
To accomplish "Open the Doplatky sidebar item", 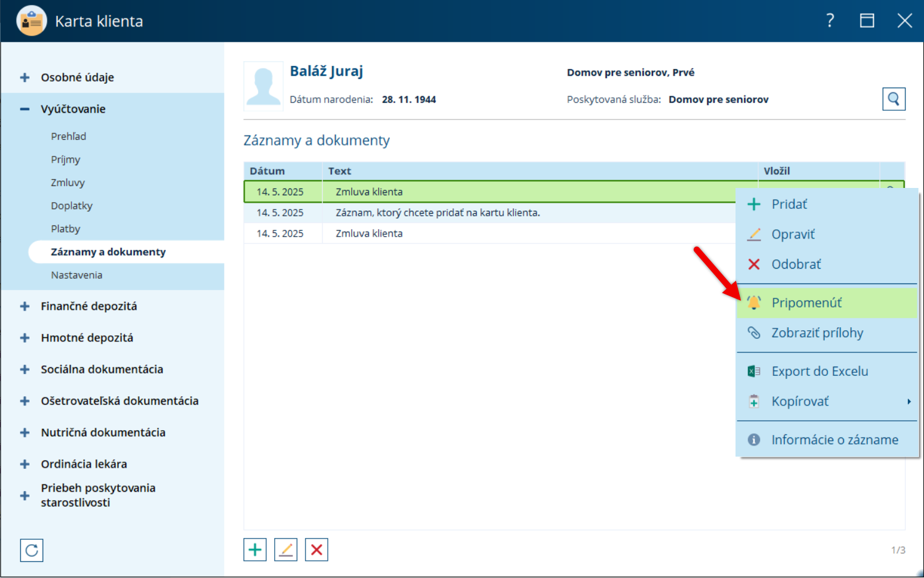I will coord(71,206).
